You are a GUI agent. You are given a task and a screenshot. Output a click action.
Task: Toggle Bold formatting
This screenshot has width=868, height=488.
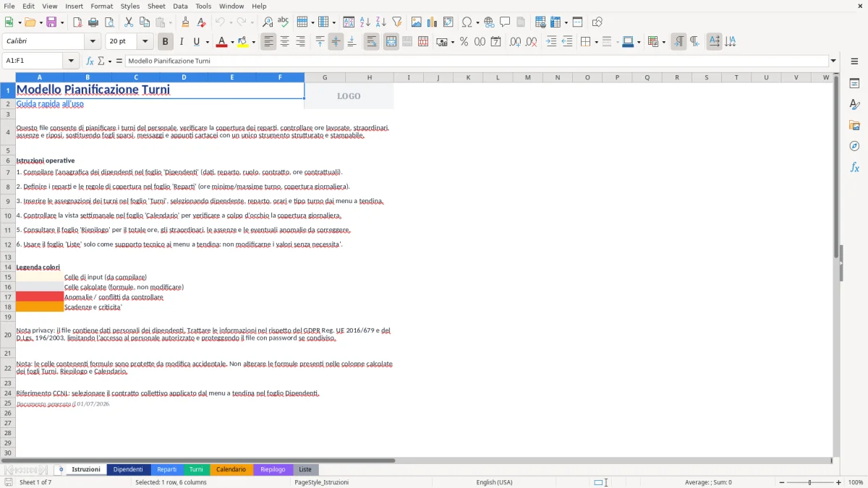[x=166, y=42]
